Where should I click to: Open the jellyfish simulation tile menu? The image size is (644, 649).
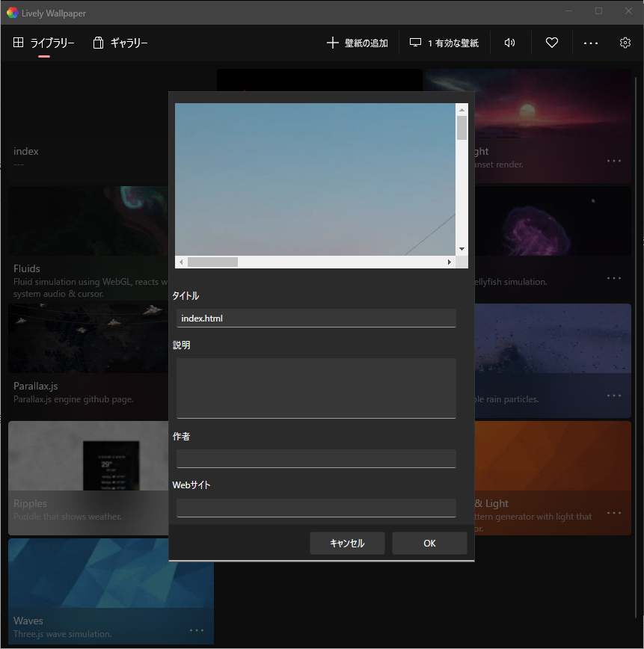coord(613,277)
